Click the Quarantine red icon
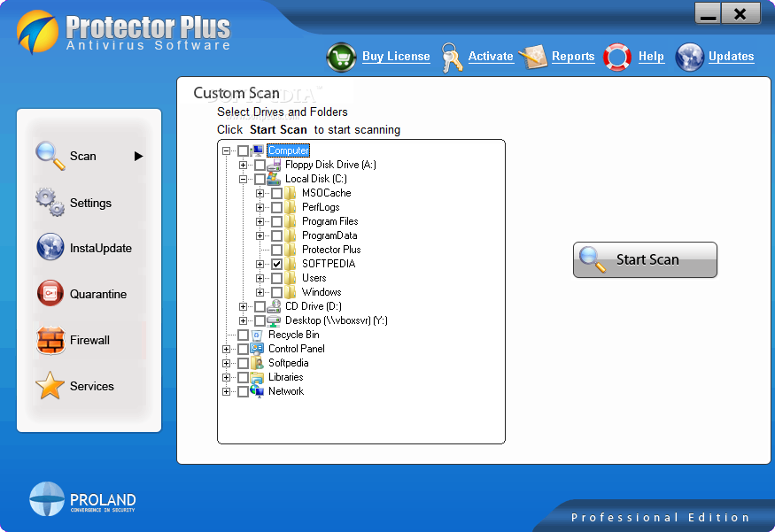Viewport: 775px width, 532px height. click(x=50, y=293)
